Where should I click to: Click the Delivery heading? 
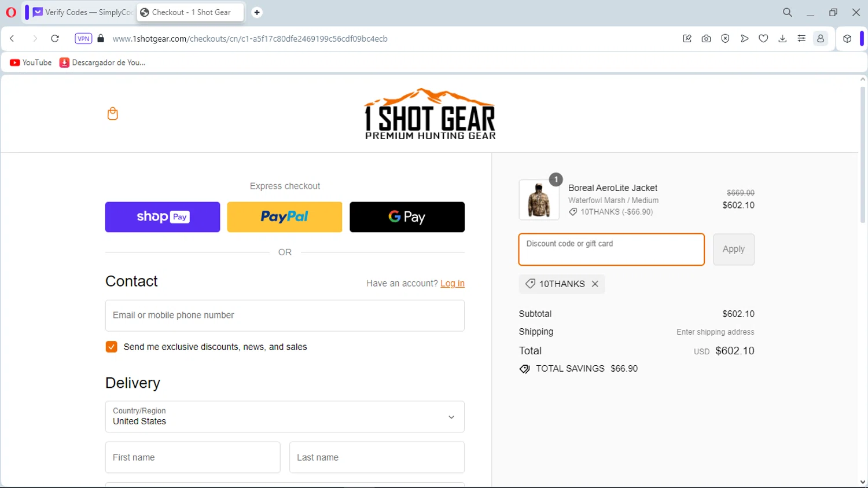133,383
